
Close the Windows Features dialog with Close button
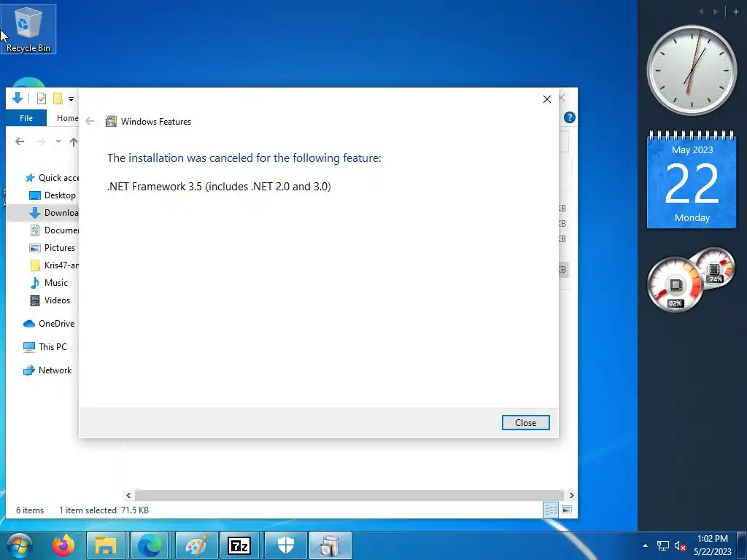(525, 422)
